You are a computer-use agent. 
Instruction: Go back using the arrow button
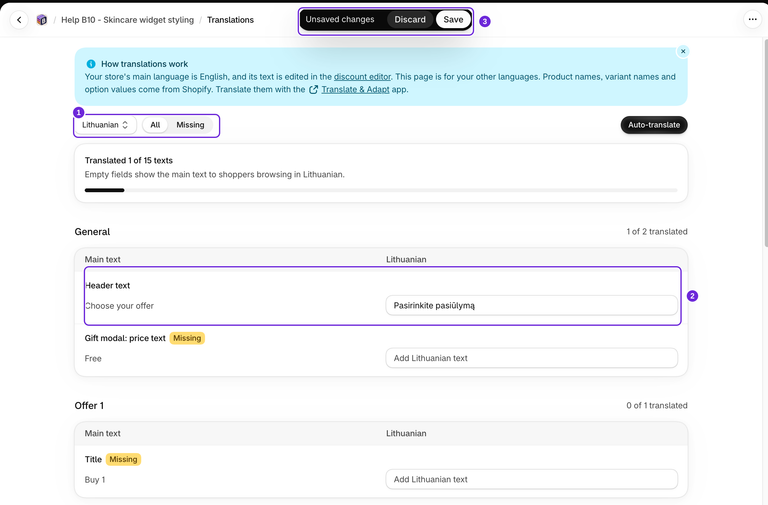point(19,20)
